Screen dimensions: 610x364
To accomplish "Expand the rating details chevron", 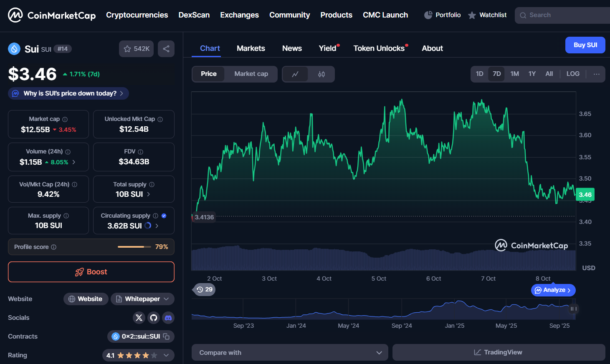I will tap(166, 355).
